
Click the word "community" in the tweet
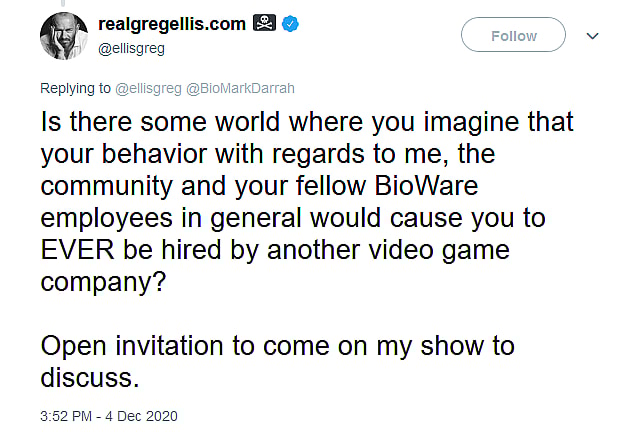118,188
